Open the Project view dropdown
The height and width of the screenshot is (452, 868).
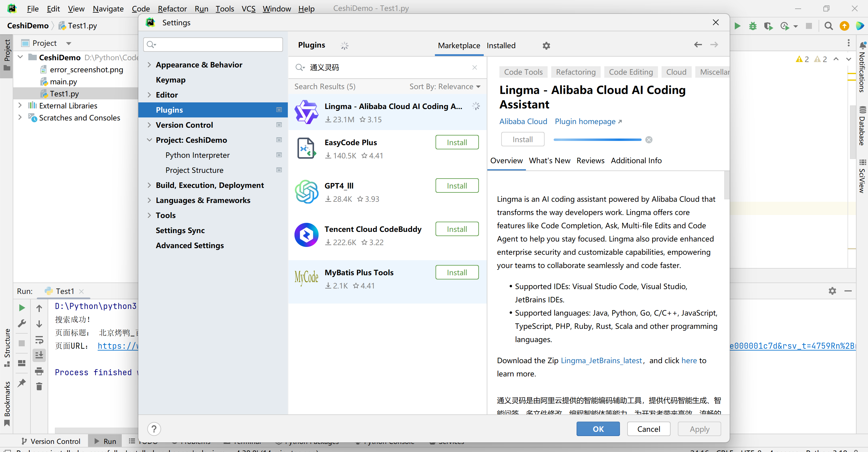click(x=69, y=43)
